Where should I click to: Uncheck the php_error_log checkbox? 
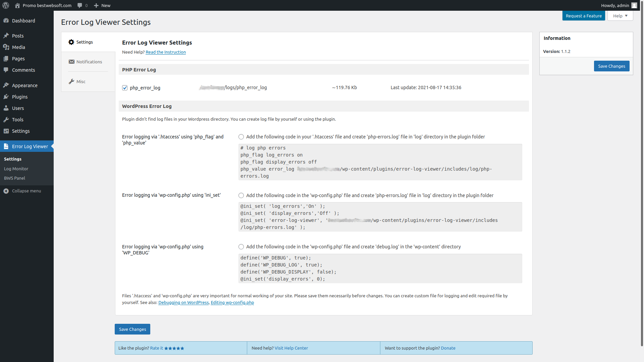[125, 88]
